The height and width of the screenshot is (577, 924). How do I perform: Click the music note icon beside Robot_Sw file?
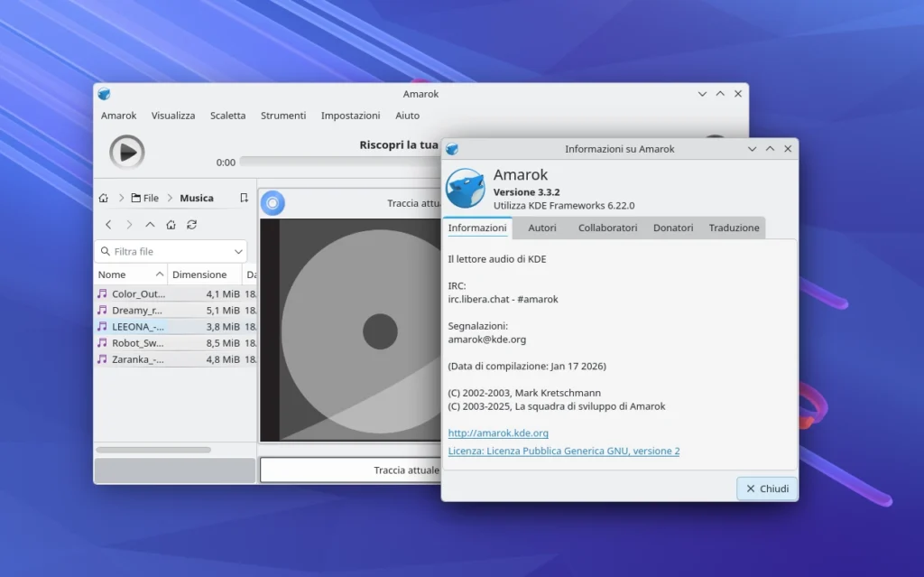pyautogui.click(x=102, y=342)
